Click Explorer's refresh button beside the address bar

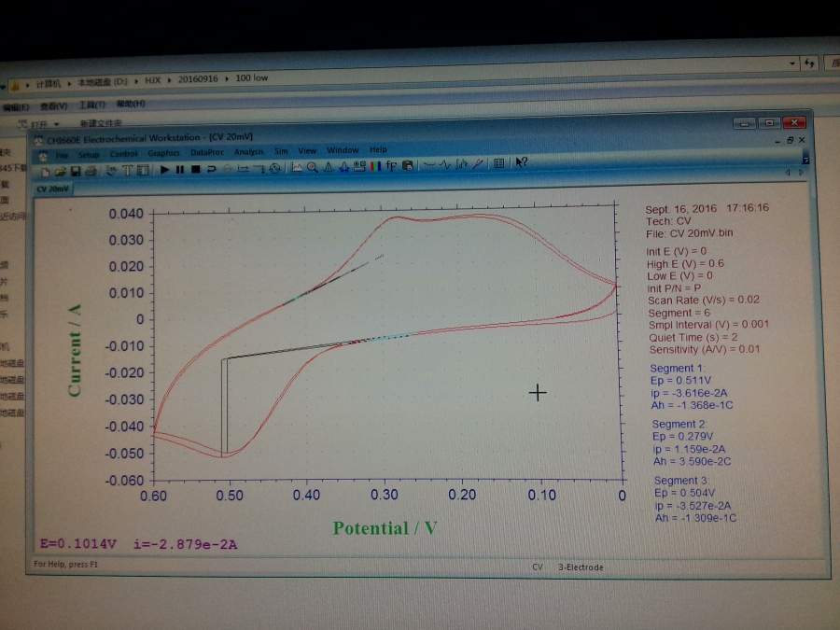coord(809,63)
